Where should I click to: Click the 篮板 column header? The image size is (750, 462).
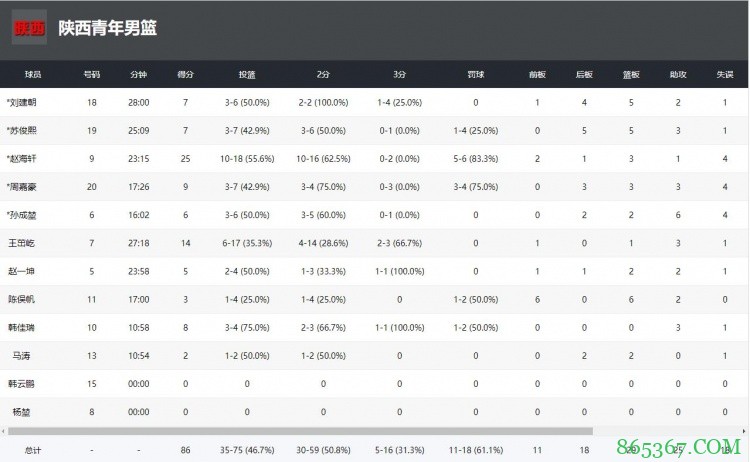pos(631,74)
